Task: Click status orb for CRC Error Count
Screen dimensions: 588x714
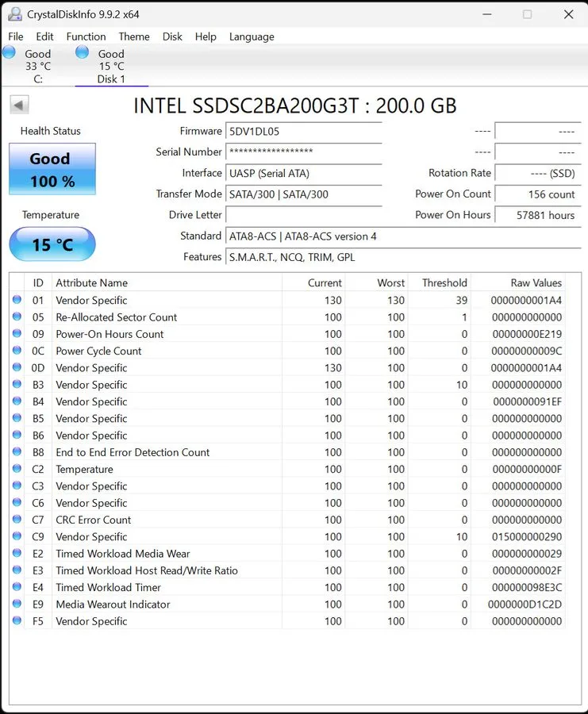Action: click(17, 519)
